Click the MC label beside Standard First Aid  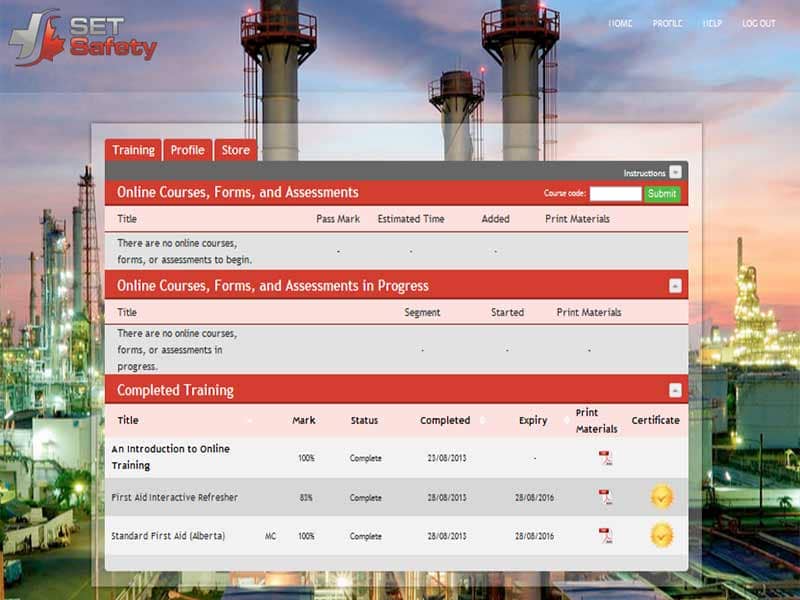tap(270, 536)
